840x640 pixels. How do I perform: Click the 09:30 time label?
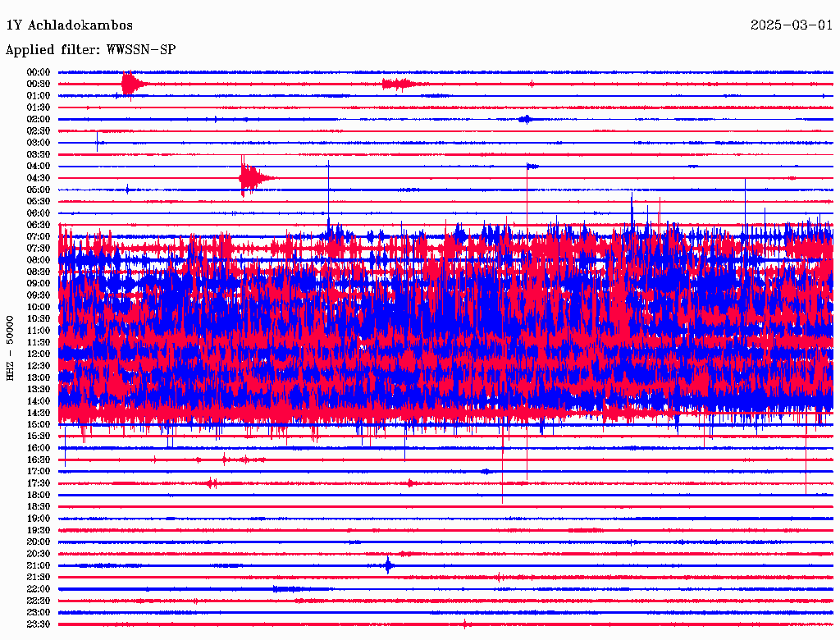click(x=39, y=295)
